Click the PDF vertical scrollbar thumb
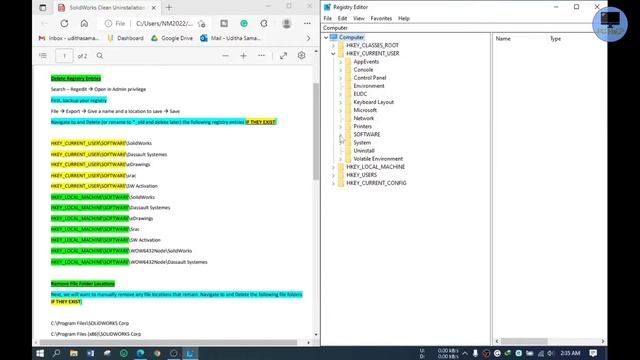This screenshot has width=640, height=360. [316, 131]
